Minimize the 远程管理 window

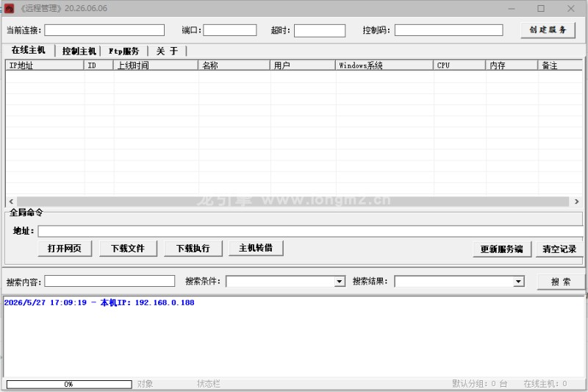pyautogui.click(x=511, y=8)
